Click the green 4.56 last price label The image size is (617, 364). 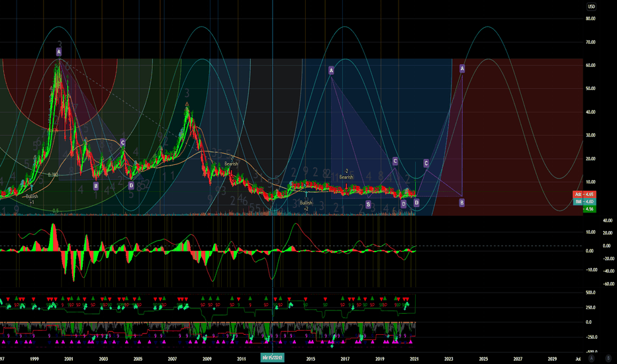[589, 209]
